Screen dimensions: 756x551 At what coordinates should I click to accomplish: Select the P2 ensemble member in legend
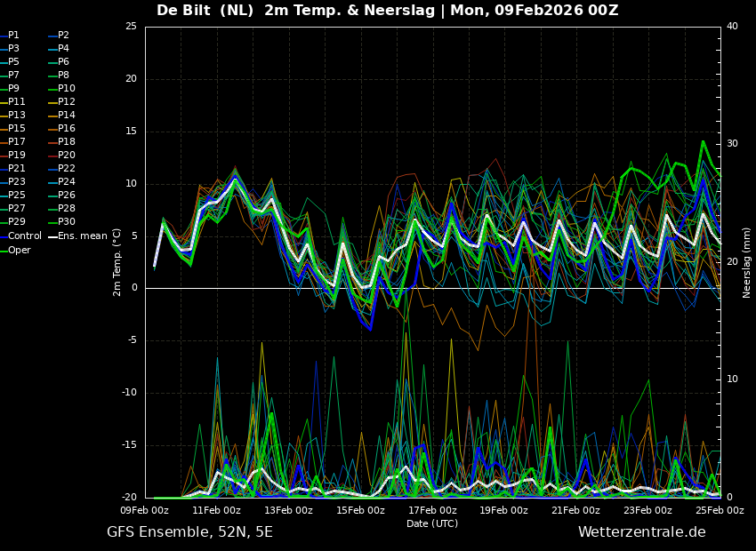(x=63, y=36)
